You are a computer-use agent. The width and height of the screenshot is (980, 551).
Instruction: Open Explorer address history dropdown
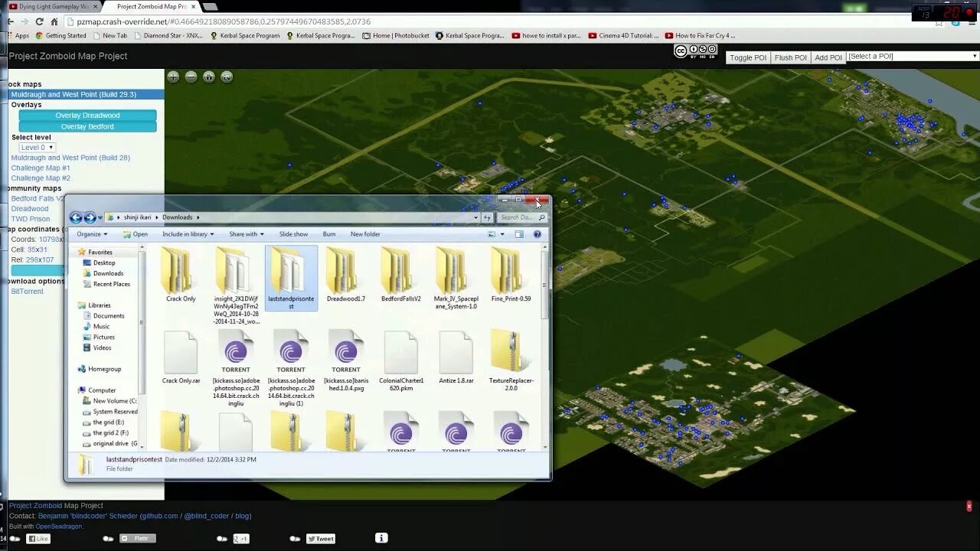click(x=475, y=217)
